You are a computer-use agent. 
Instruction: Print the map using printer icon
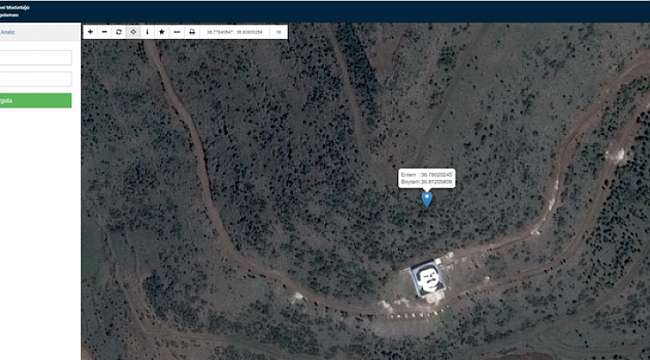(x=192, y=32)
